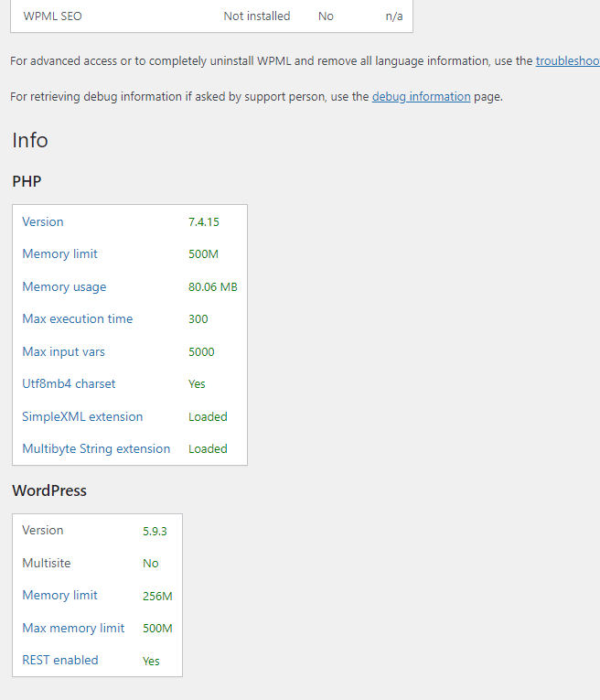600x700 pixels.
Task: Click the PHP Memory limit label
Action: [x=59, y=254]
